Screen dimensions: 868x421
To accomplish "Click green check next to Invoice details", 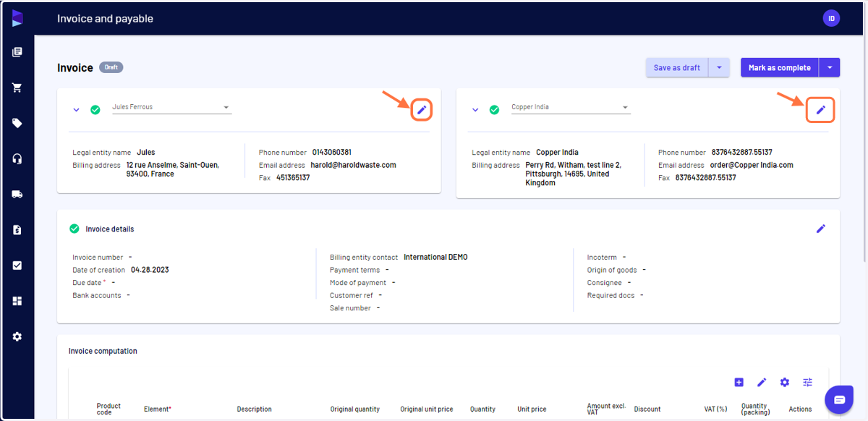I will click(74, 229).
